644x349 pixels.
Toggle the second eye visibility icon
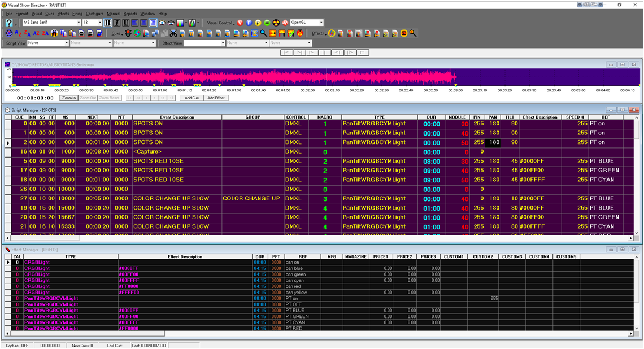171,23
